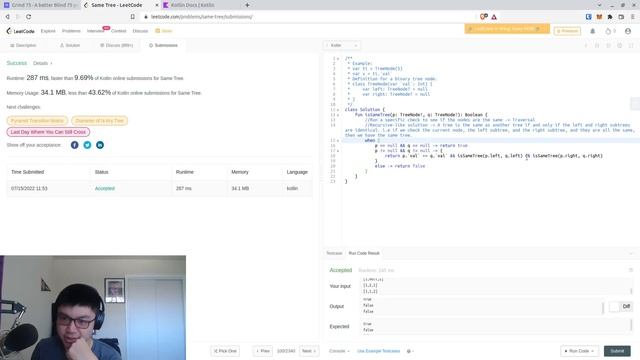Open the extensions puzzle-piece menu
The width and height of the screenshot is (640, 360).
point(610,17)
